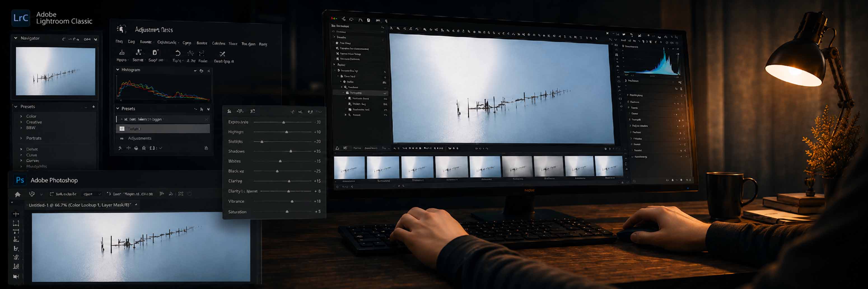Select the Rectangular Marquee tool in Photoshop
The height and width of the screenshot is (289, 868).
[16, 223]
